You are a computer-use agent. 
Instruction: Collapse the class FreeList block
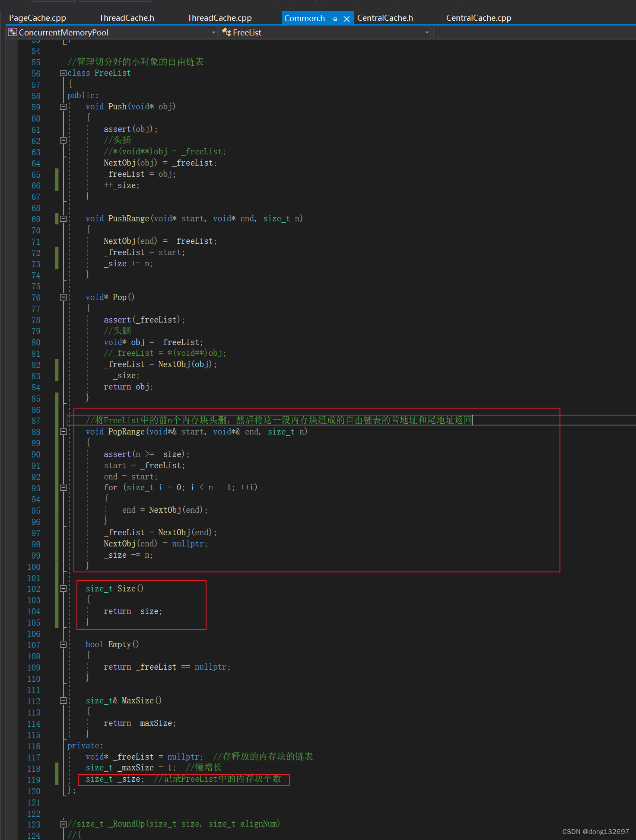click(x=63, y=73)
